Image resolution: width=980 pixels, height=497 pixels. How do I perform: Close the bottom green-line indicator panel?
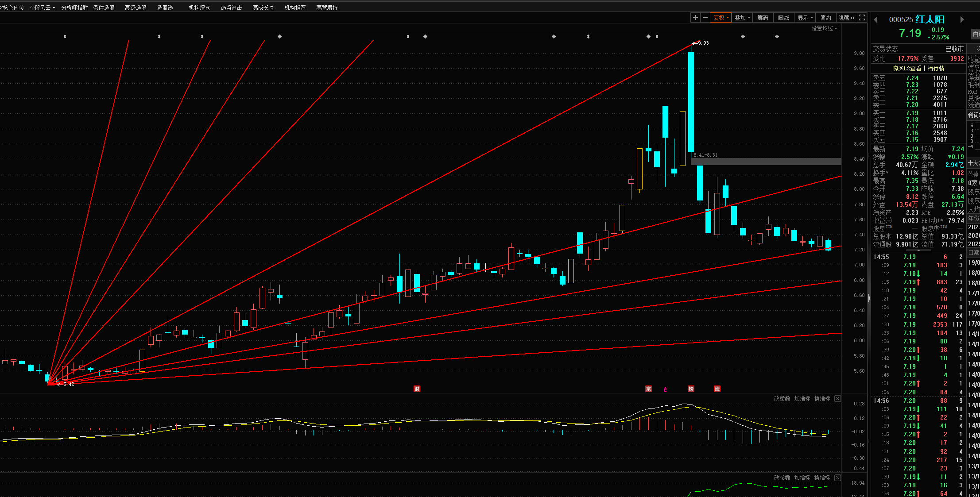pos(837,478)
